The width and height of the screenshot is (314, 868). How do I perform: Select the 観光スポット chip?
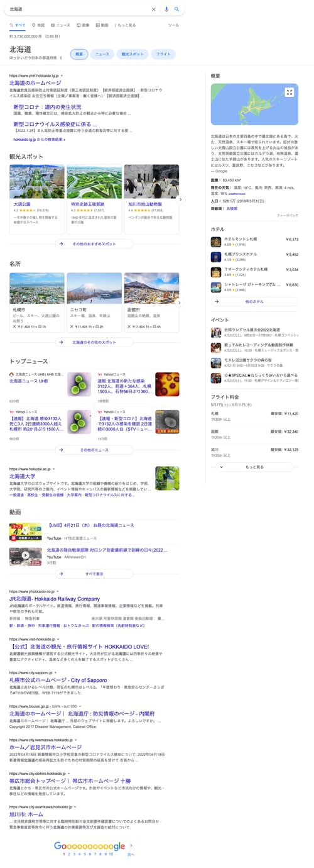pyautogui.click(x=133, y=54)
